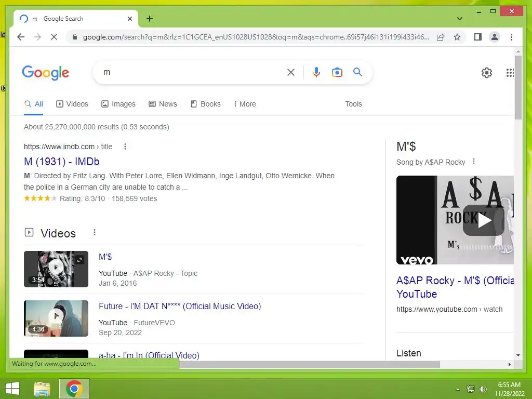Share this page icon in address bar
The width and height of the screenshot is (532, 399).
(x=441, y=37)
